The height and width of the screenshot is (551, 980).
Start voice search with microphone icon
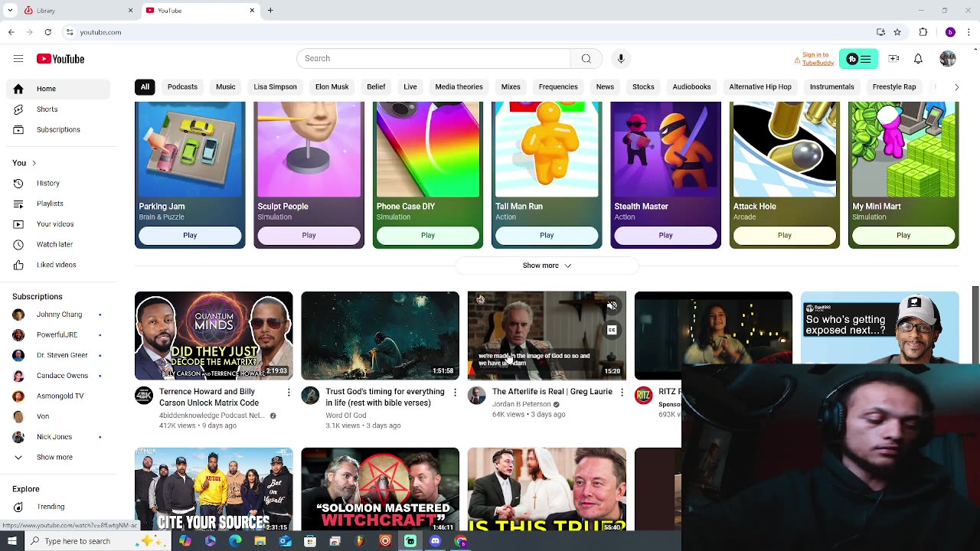click(621, 59)
